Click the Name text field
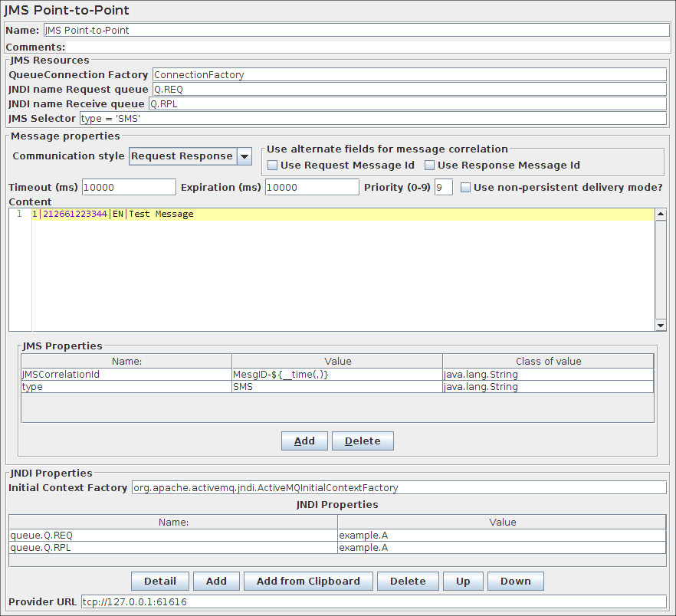The width and height of the screenshot is (676, 616). 356,31
